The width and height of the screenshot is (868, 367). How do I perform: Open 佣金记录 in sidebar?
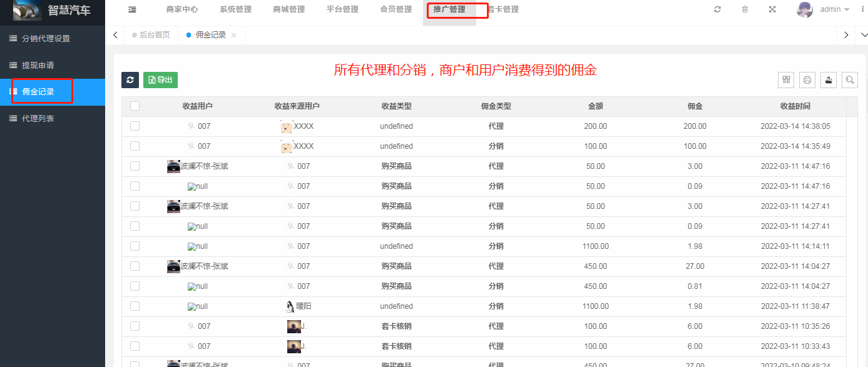(53, 92)
